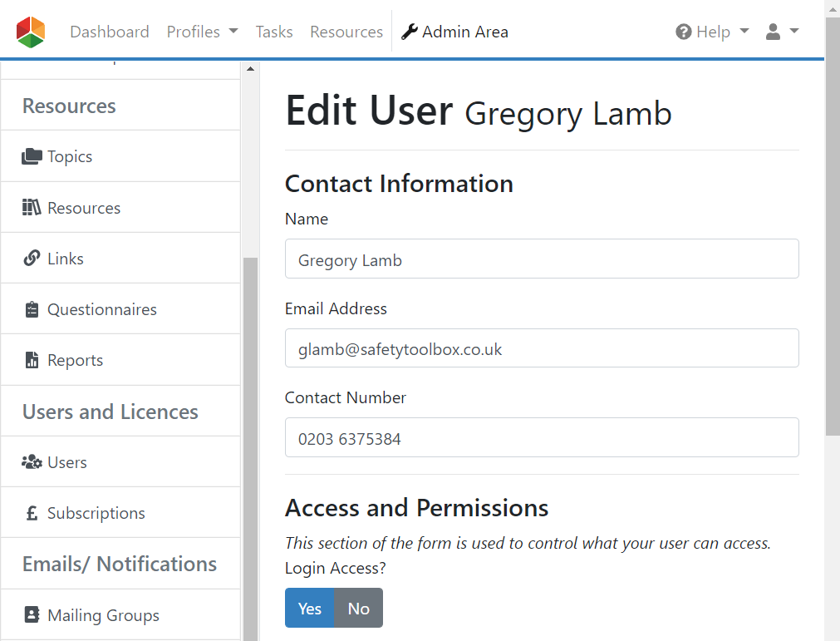Click the sidebar scroll-up arrow
Viewport: 840px width, 641px height.
pos(250,69)
